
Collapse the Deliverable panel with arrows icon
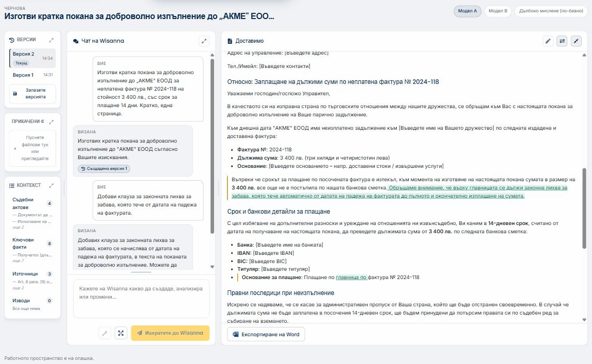[x=576, y=41]
